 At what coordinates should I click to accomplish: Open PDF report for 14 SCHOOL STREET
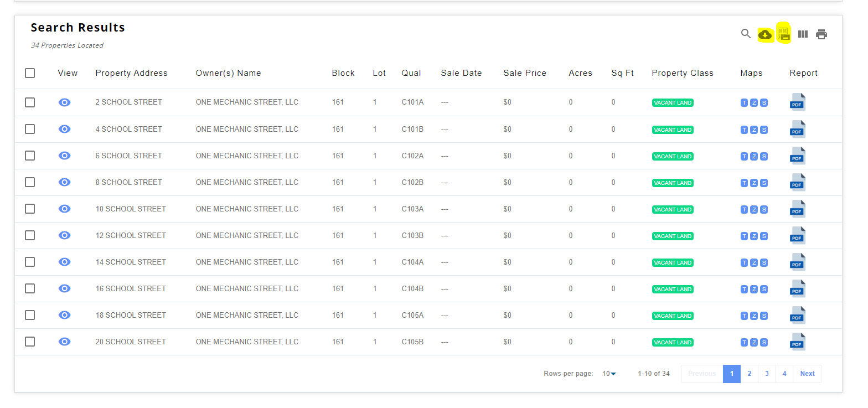click(x=797, y=262)
